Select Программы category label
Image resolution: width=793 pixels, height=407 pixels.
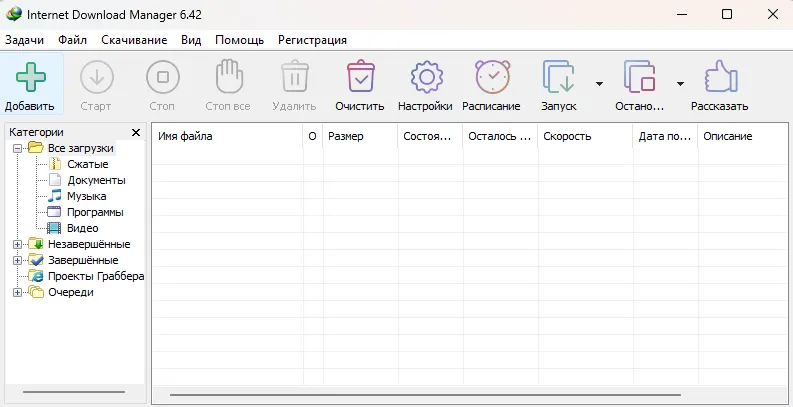coord(95,212)
